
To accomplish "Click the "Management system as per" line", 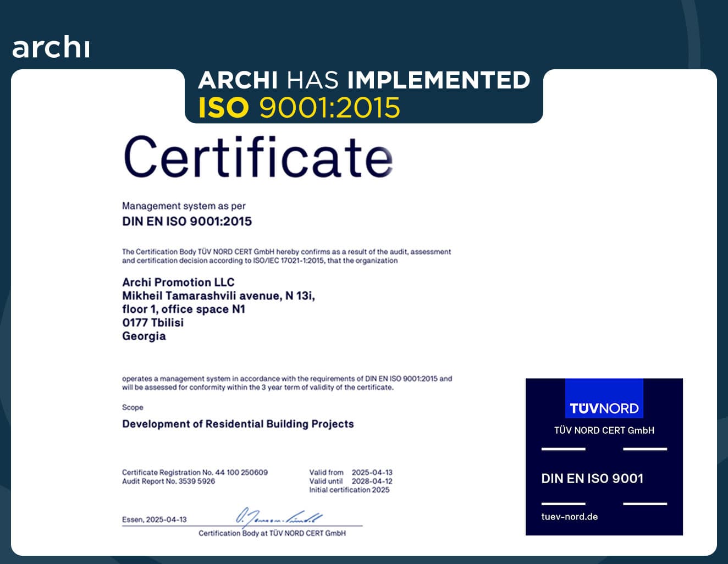I will [x=184, y=206].
